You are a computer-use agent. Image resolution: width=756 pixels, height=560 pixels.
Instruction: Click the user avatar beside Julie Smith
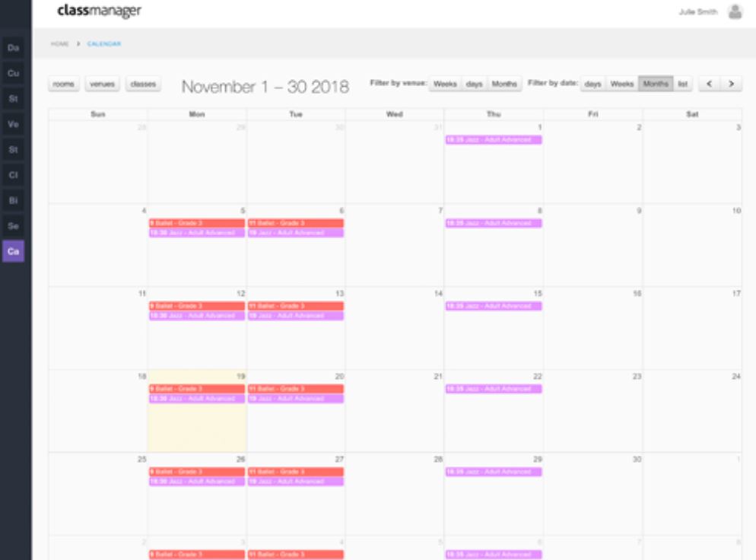click(x=734, y=12)
